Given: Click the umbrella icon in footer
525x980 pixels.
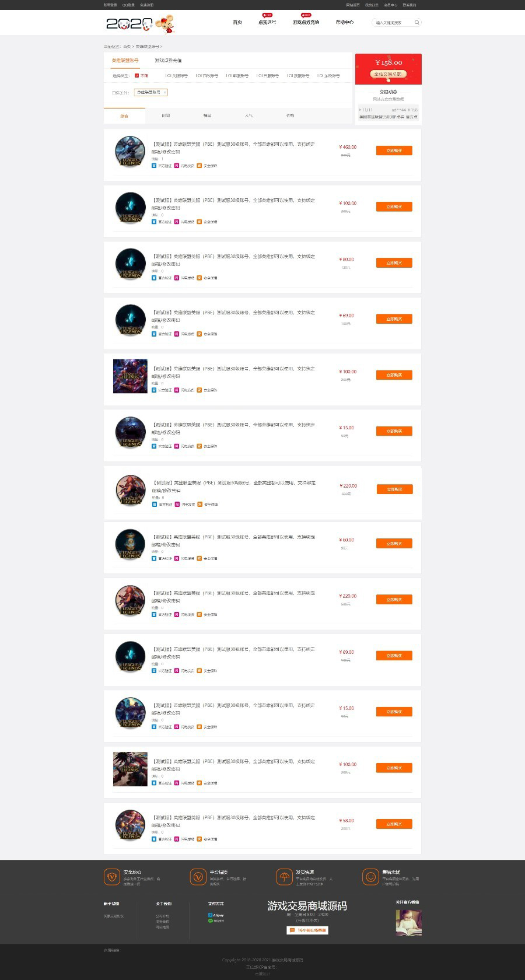Looking at the screenshot, I should [x=284, y=876].
